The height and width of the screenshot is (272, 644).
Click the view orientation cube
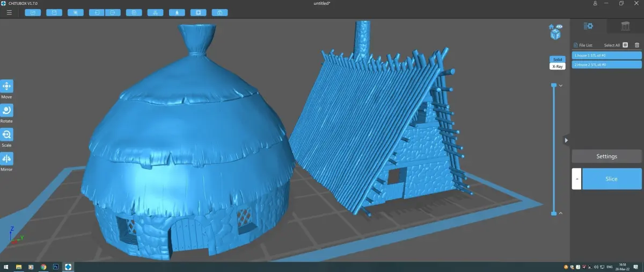555,34
